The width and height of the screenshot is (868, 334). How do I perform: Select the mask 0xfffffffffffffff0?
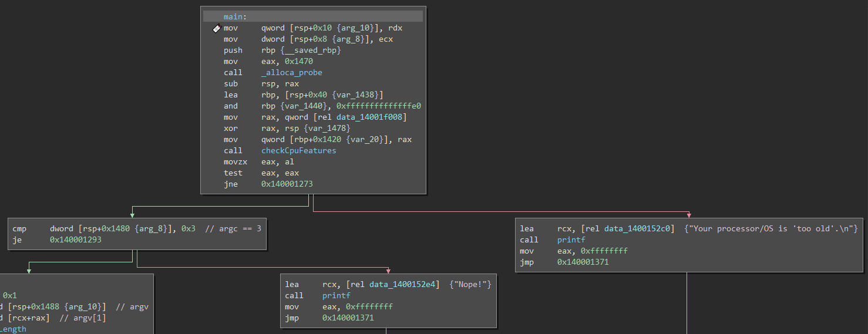pyautogui.click(x=379, y=106)
